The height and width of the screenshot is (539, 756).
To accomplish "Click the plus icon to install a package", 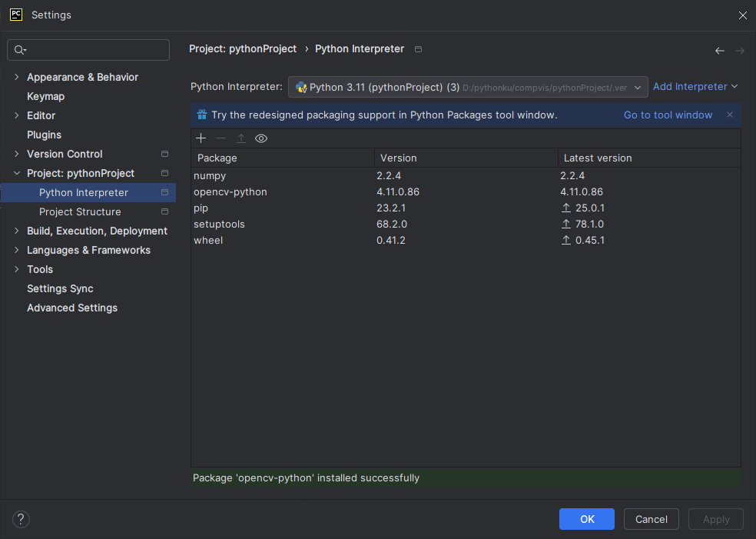I will pos(201,138).
